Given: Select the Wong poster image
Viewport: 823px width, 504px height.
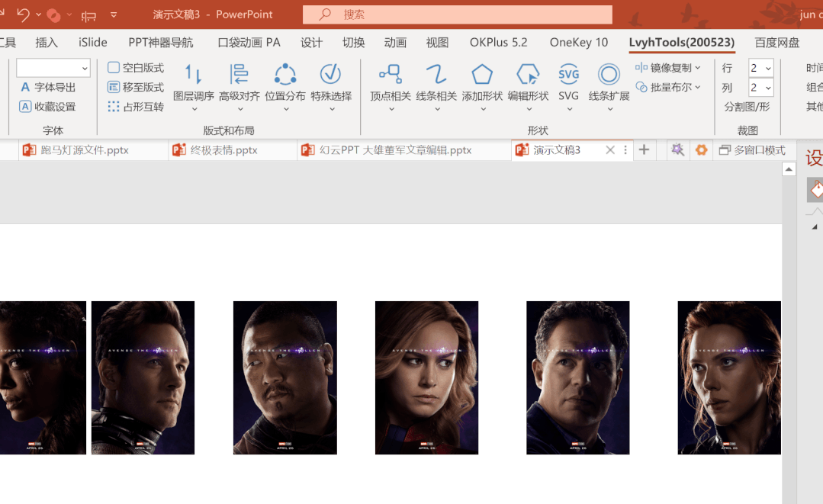Looking at the screenshot, I should pos(285,377).
